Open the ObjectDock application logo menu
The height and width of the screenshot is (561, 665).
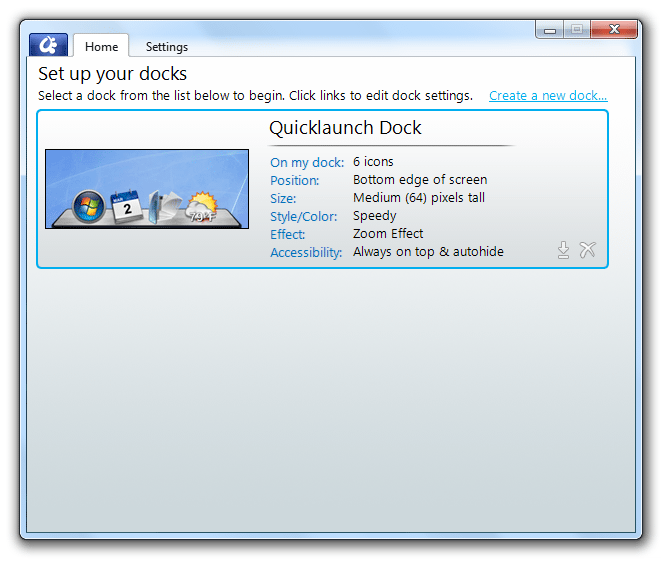tap(48, 45)
